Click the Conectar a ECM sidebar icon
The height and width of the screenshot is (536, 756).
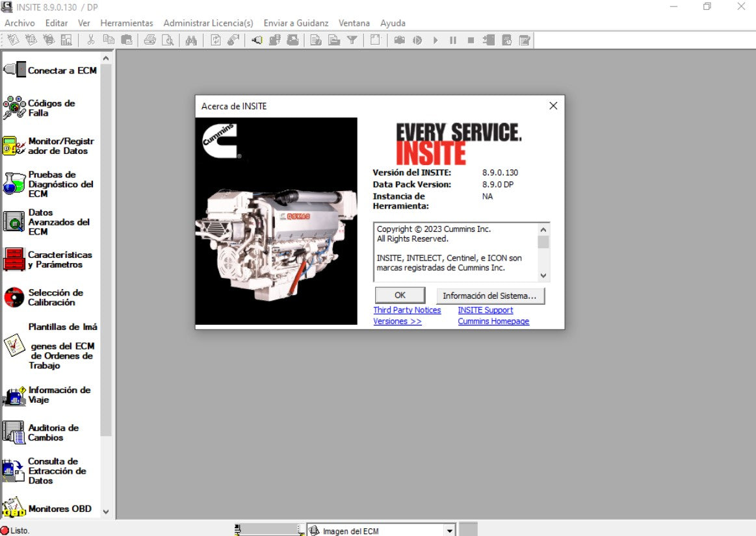[14, 70]
